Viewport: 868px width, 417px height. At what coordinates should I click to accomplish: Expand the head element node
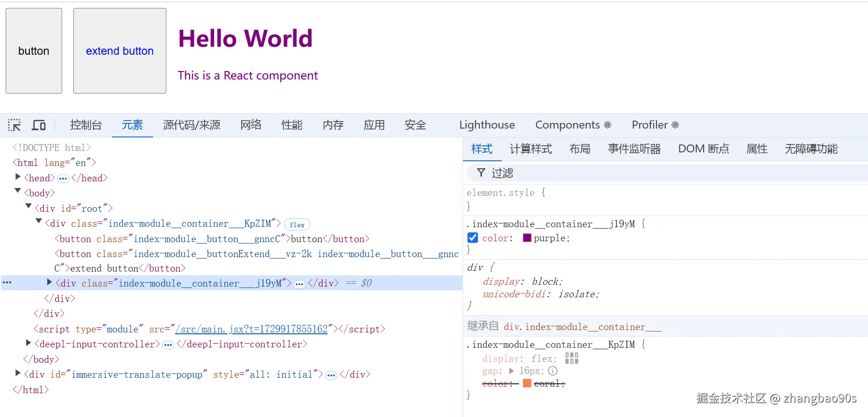coord(18,177)
